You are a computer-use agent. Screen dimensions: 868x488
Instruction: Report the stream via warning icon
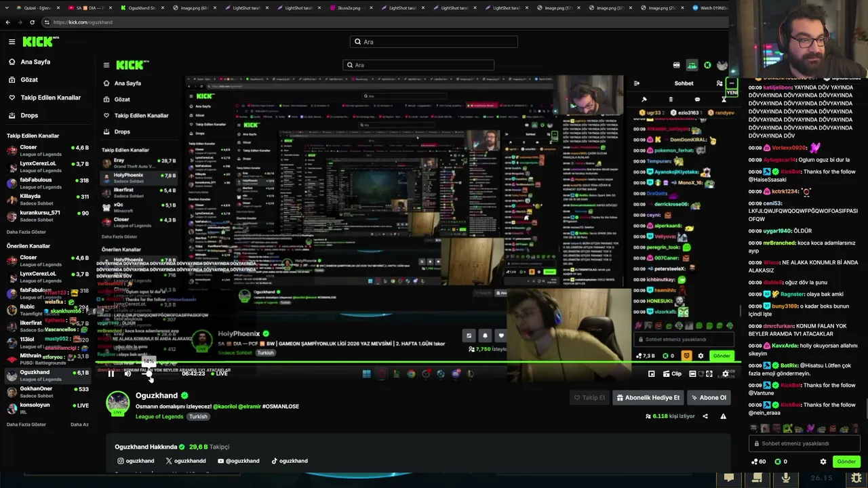pos(723,416)
